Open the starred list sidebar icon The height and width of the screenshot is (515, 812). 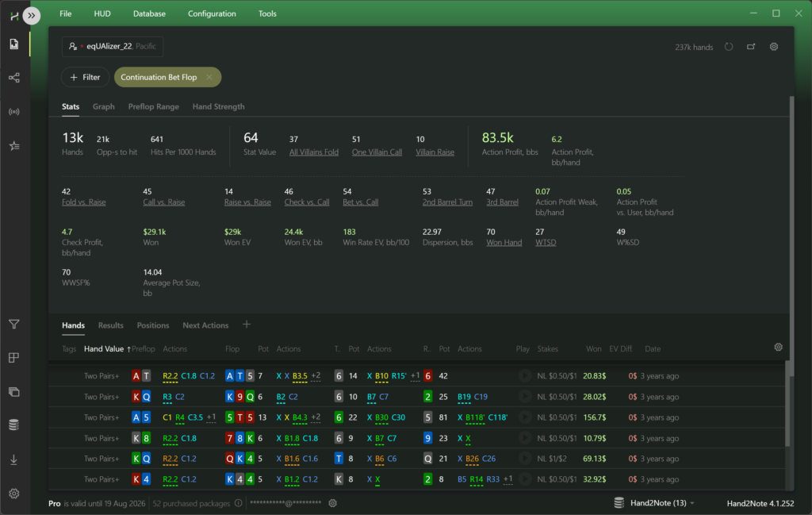click(x=14, y=146)
